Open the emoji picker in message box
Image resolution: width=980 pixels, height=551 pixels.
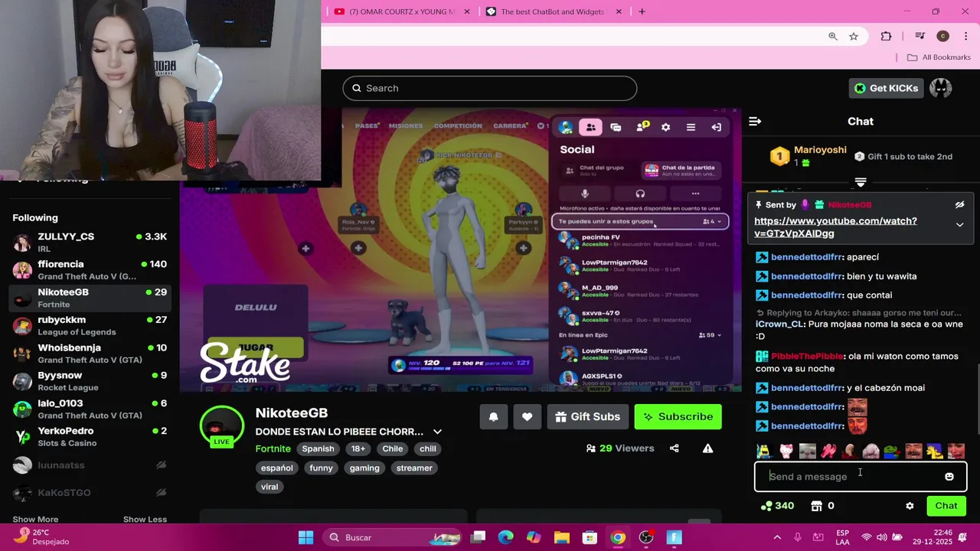pos(949,477)
